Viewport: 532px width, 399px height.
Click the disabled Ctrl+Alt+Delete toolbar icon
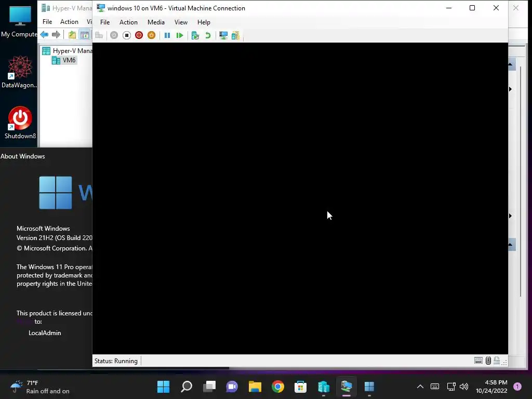pos(99,35)
